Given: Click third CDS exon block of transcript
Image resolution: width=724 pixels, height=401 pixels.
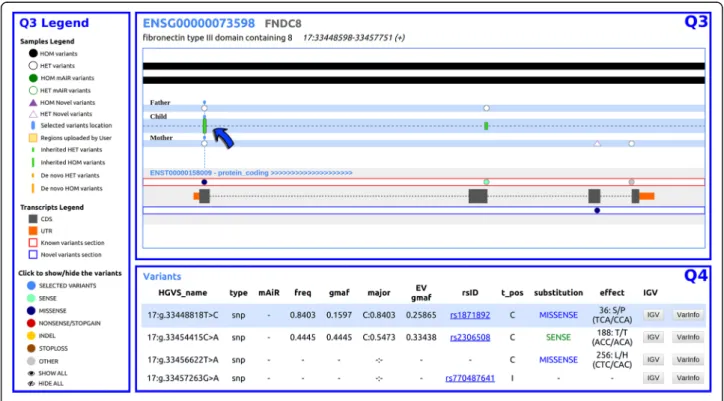Looking at the screenshot, I should point(594,196).
